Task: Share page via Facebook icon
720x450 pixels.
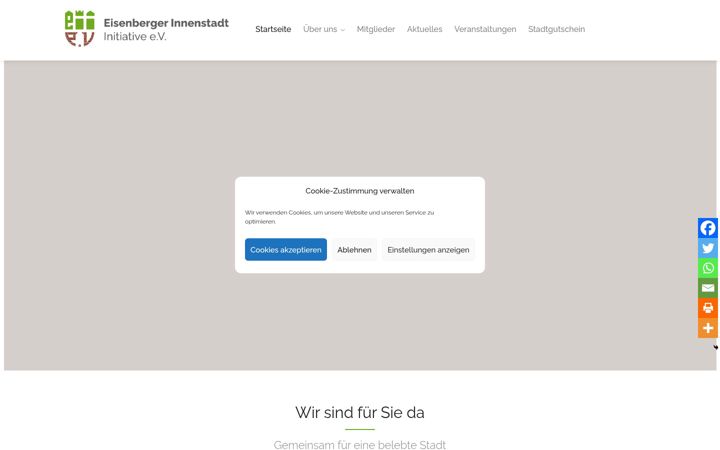Action: coord(708,228)
